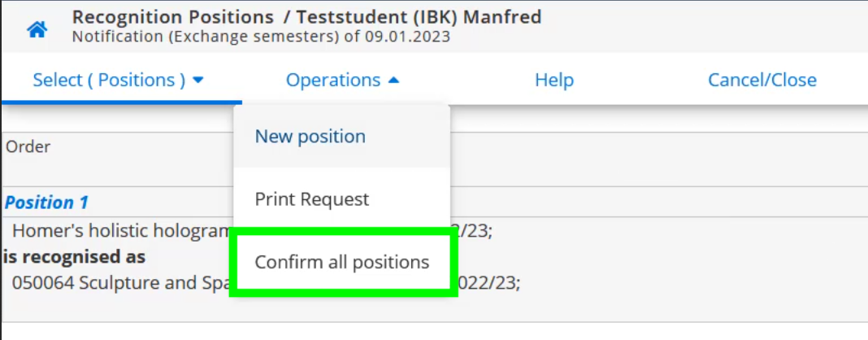The image size is (868, 340).
Task: Click the Order column header
Action: [x=28, y=146]
